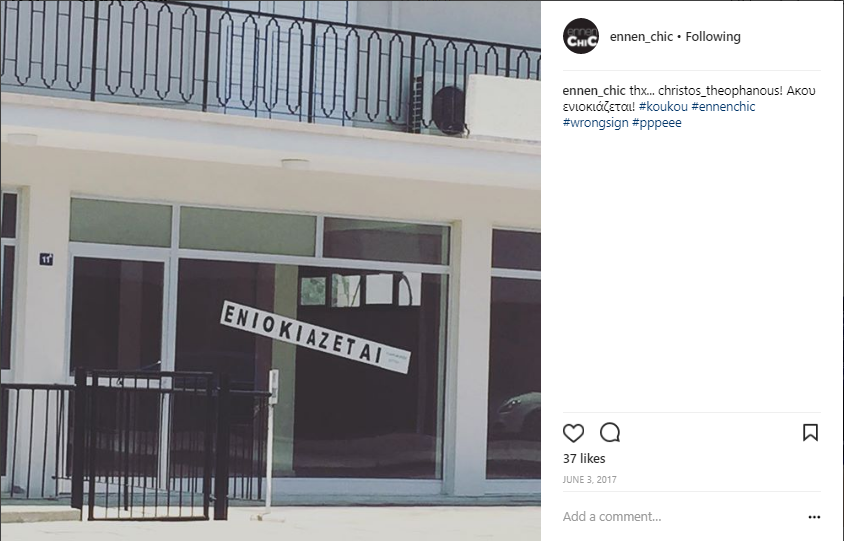The image size is (844, 541).
Task: Like the post with heart icon
Action: click(573, 433)
